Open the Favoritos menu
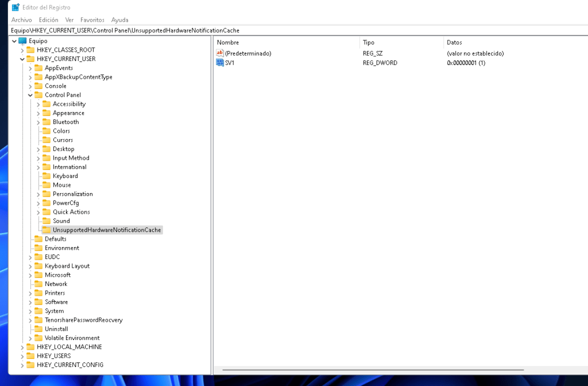 [x=92, y=20]
